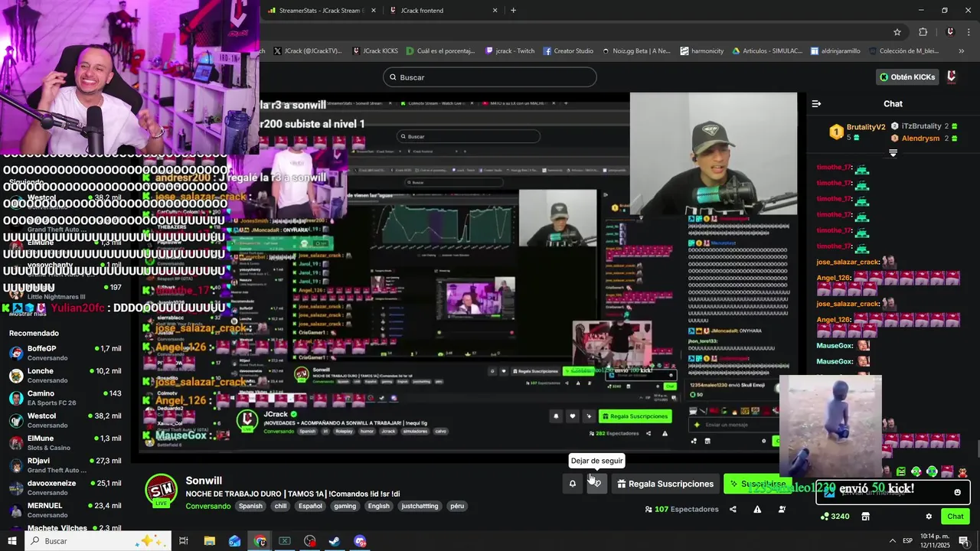Open the emoji picker in chat input
980x551 pixels.
957,492
